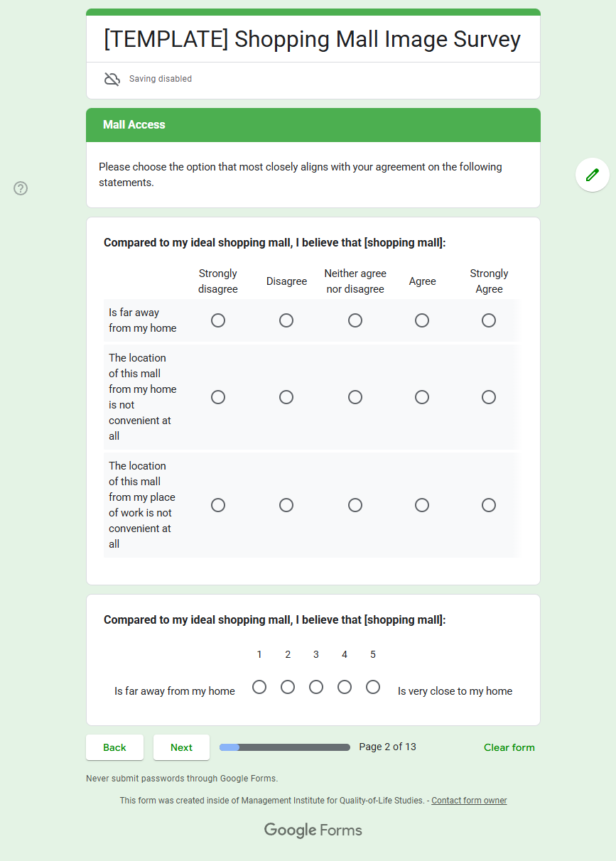The width and height of the screenshot is (616, 861).
Task: Select rating 3 on the linear scale
Action: point(316,687)
